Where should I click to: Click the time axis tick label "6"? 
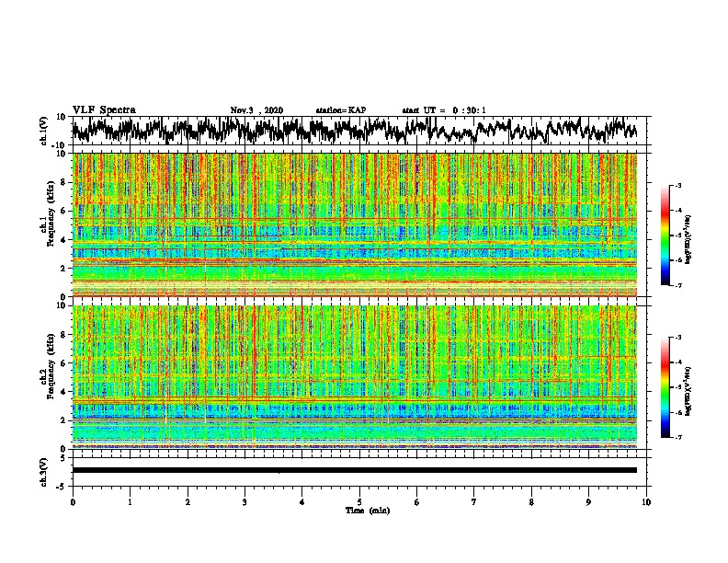point(417,502)
